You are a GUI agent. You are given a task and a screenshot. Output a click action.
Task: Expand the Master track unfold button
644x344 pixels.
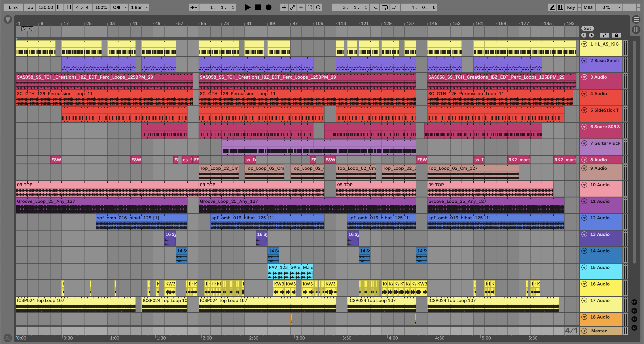[x=584, y=331]
